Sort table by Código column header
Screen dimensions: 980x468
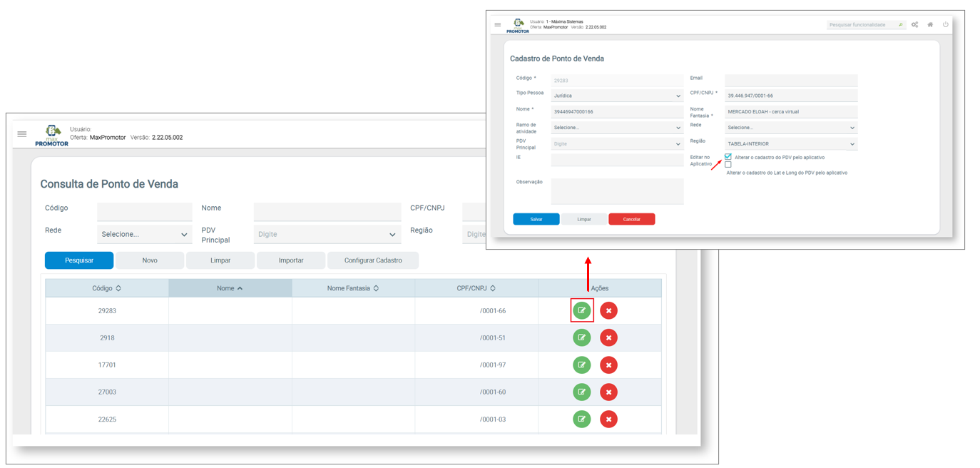click(x=107, y=288)
